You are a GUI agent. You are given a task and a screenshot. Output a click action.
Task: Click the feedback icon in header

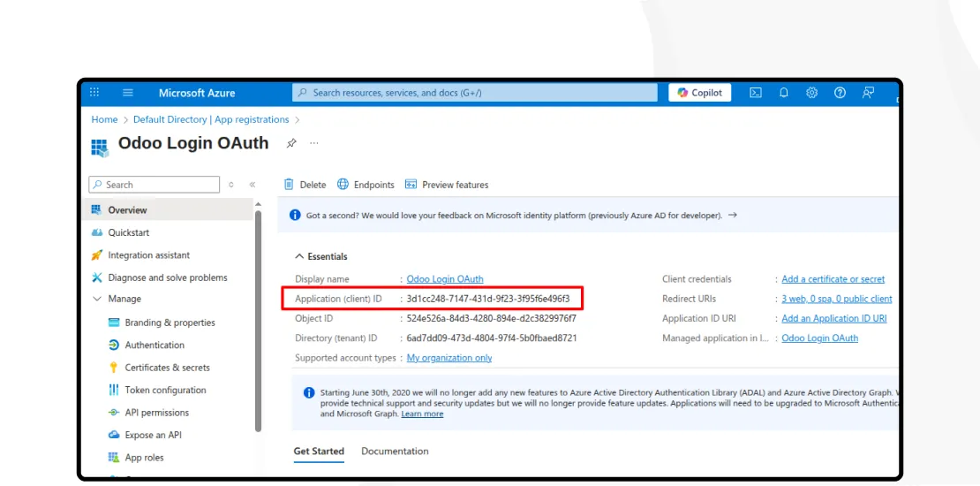point(869,93)
